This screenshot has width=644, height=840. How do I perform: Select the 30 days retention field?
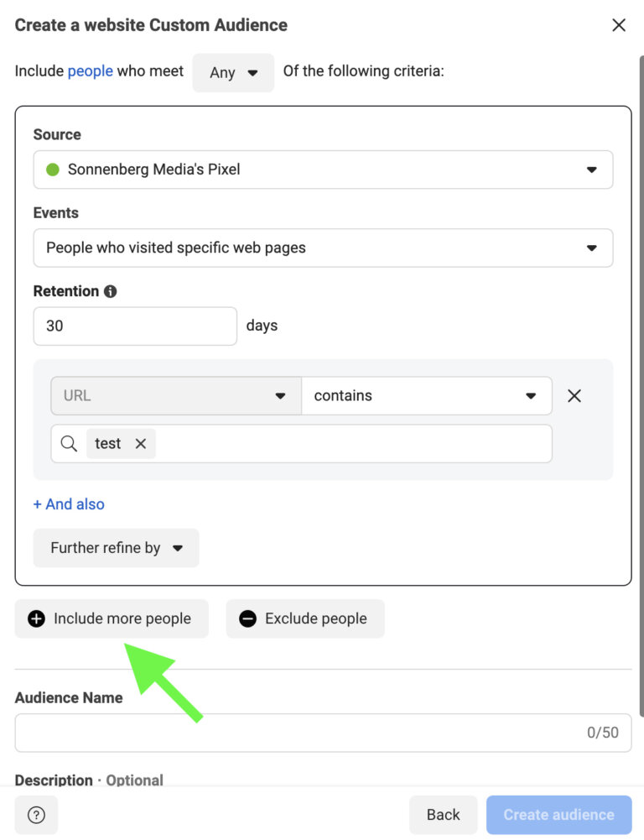point(134,326)
